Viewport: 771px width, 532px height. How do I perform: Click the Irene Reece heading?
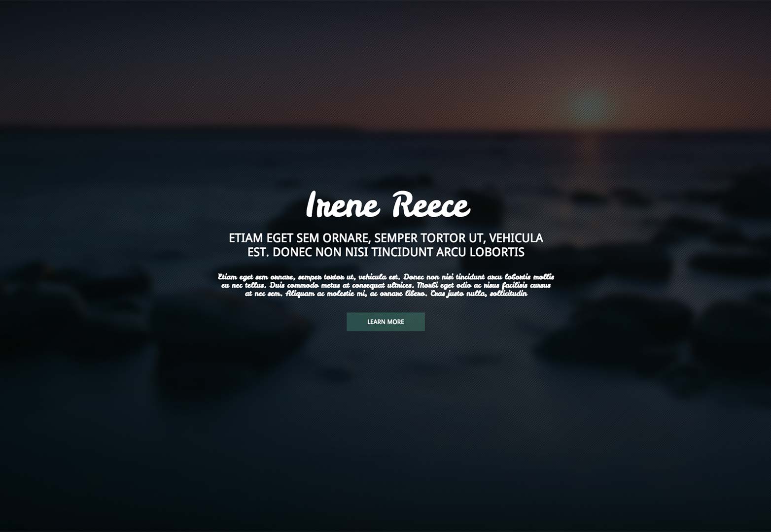pyautogui.click(x=388, y=204)
